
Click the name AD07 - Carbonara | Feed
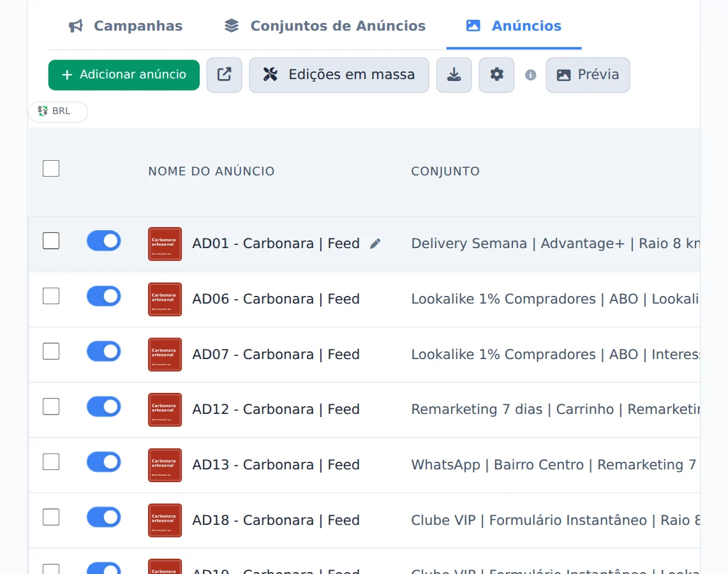click(276, 355)
